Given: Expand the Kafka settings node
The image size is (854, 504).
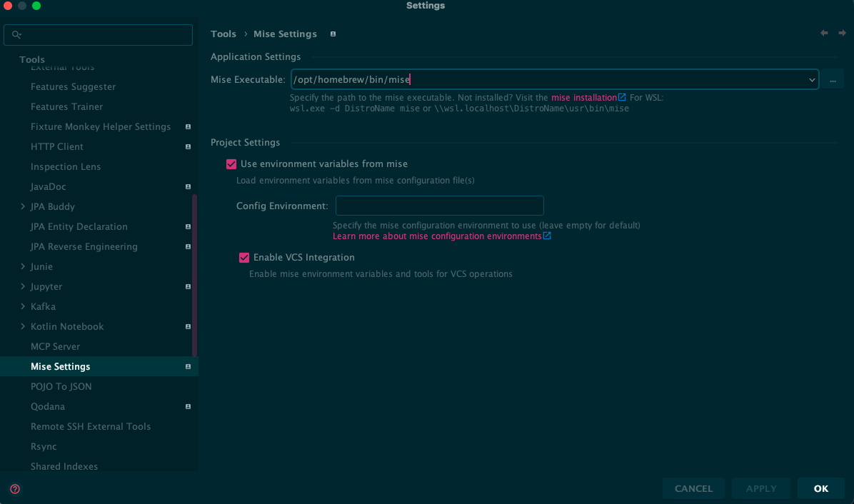Looking at the screenshot, I should 23,307.
